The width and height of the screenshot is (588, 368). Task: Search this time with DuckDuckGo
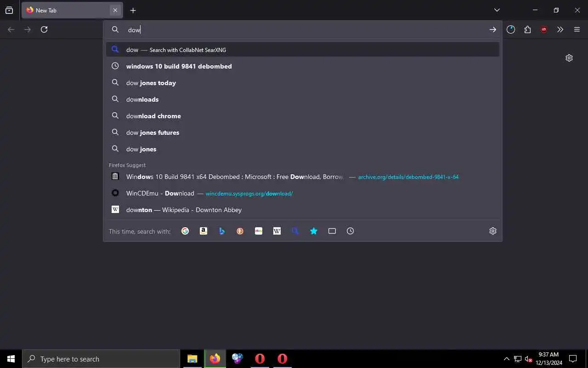[240, 231]
